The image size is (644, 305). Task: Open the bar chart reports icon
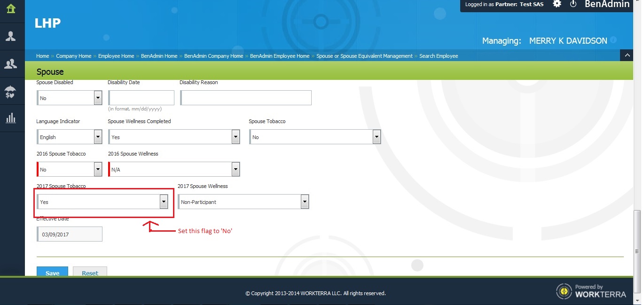click(x=11, y=118)
